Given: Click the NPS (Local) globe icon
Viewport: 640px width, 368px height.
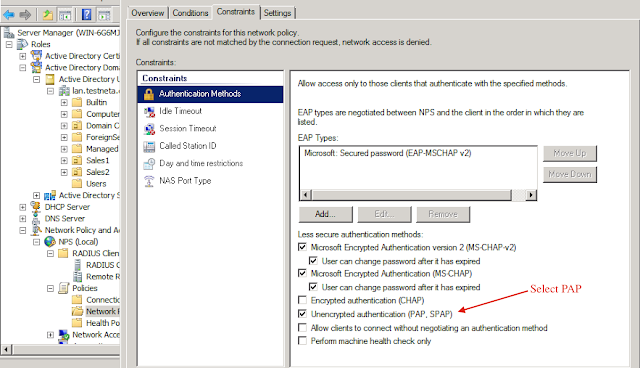Looking at the screenshot, I should point(50,242).
